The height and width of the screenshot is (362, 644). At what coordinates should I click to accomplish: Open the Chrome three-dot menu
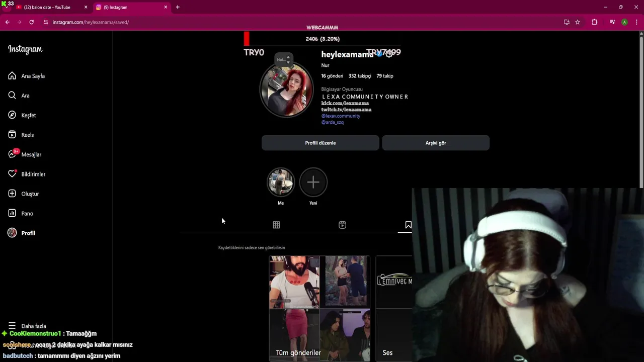coord(636,22)
